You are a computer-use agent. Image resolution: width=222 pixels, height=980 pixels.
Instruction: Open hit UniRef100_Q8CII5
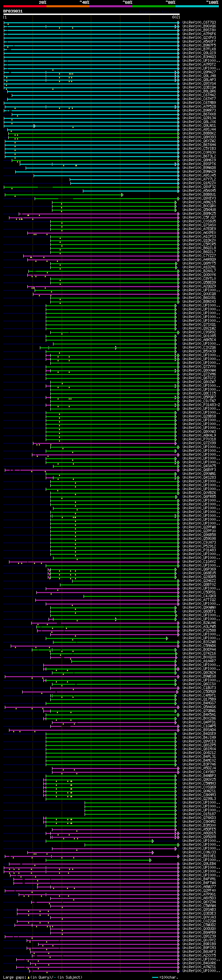[x=199, y=394]
